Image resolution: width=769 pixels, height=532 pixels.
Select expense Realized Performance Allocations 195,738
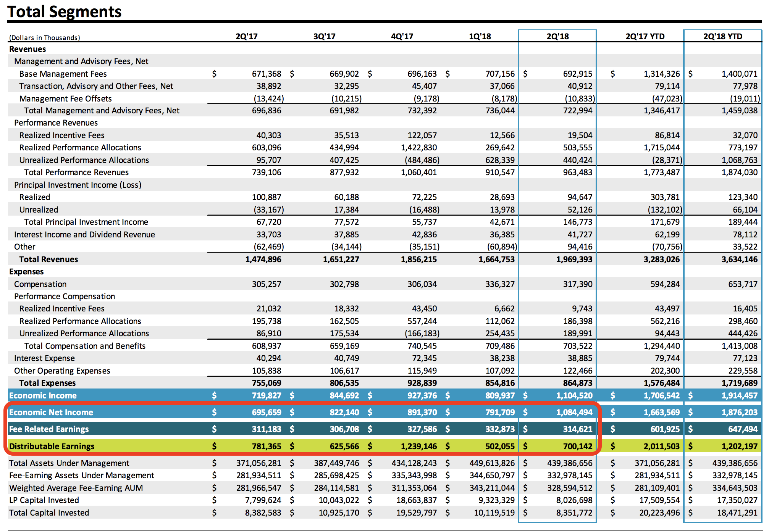267,321
